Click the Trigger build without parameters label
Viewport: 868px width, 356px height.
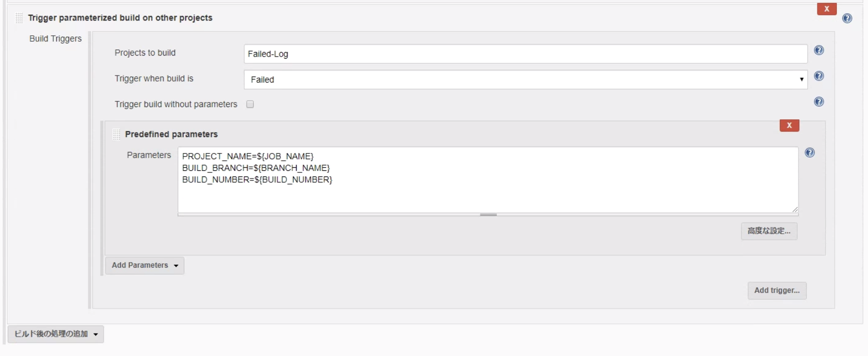[x=176, y=105]
